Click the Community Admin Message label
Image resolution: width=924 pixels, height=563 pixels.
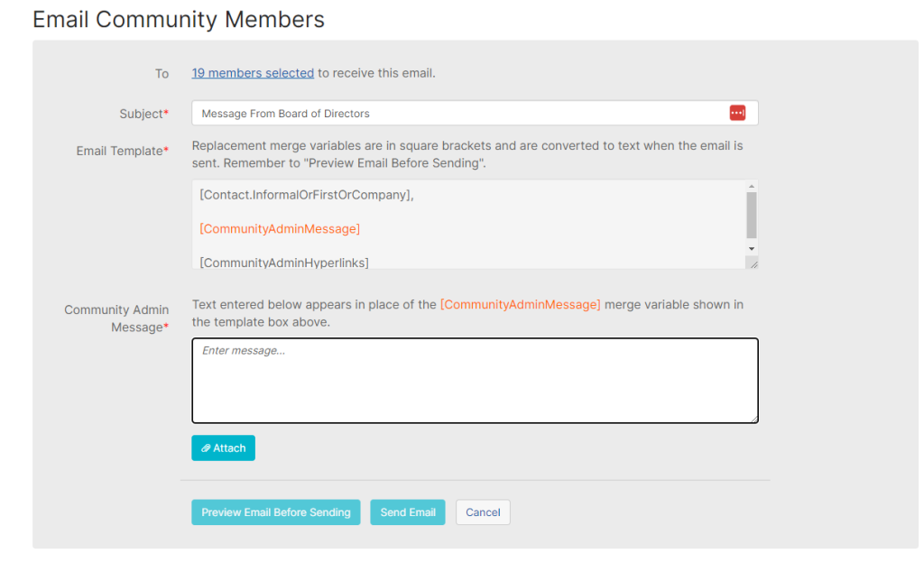click(x=116, y=318)
